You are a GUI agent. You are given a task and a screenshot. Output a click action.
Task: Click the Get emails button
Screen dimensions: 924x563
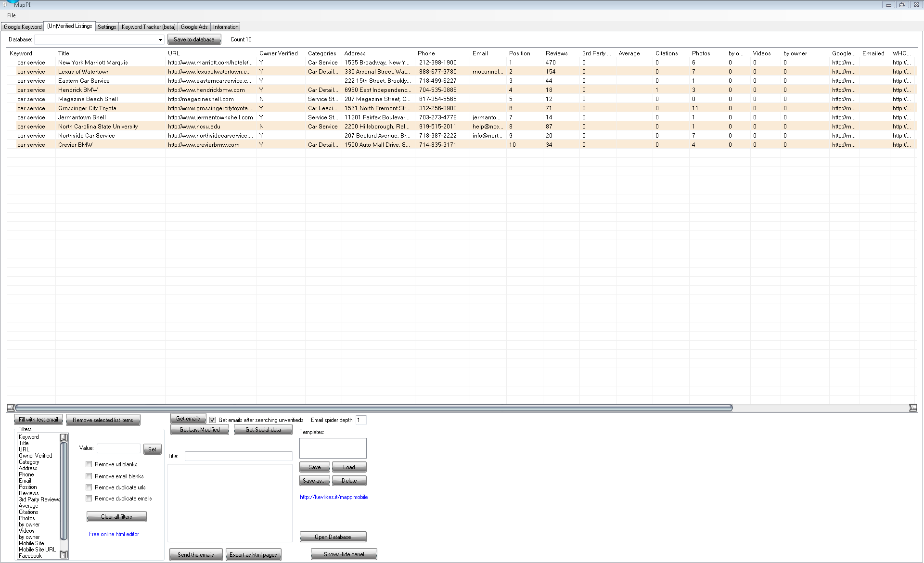[188, 419]
